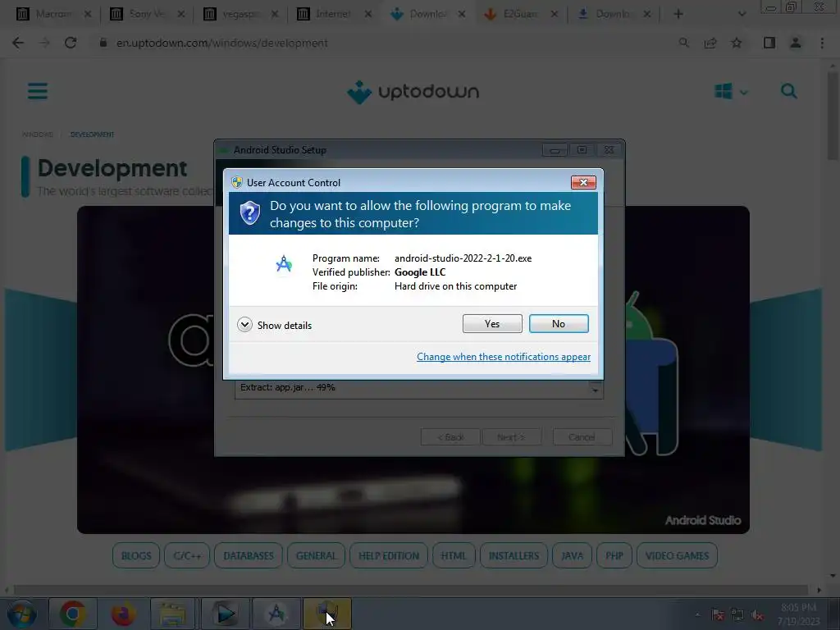The image size is (840, 630).
Task: Click Back in Android Studio Setup window
Action: tap(450, 437)
